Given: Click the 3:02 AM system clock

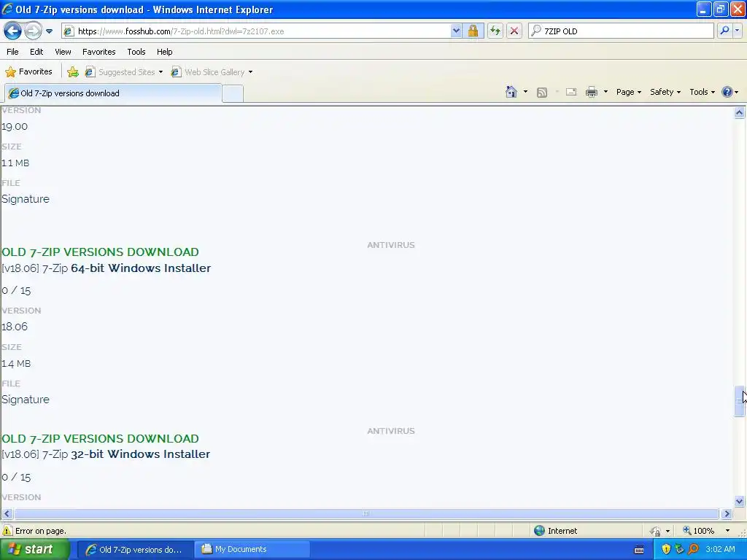Looking at the screenshot, I should [720, 550].
